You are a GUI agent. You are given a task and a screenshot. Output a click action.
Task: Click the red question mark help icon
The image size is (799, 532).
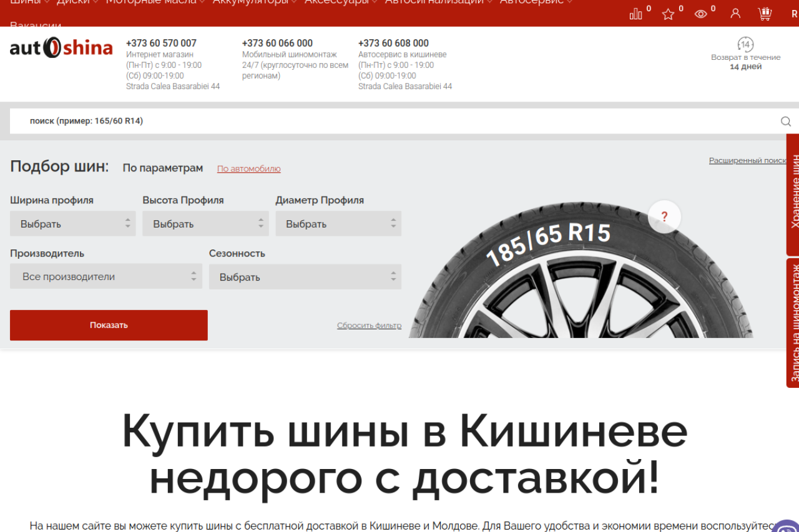(x=664, y=216)
